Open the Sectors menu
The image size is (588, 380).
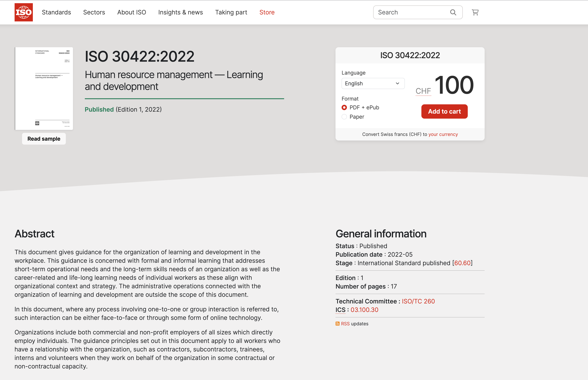pyautogui.click(x=94, y=12)
